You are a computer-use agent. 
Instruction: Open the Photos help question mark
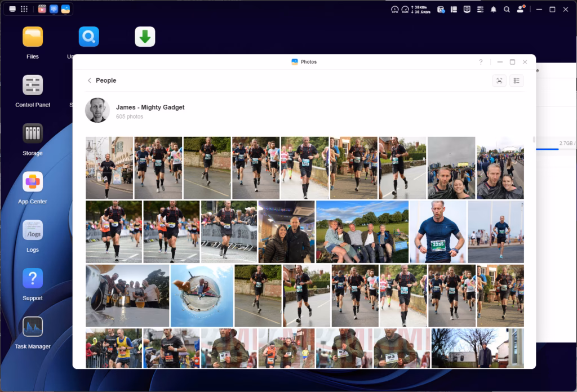481,62
